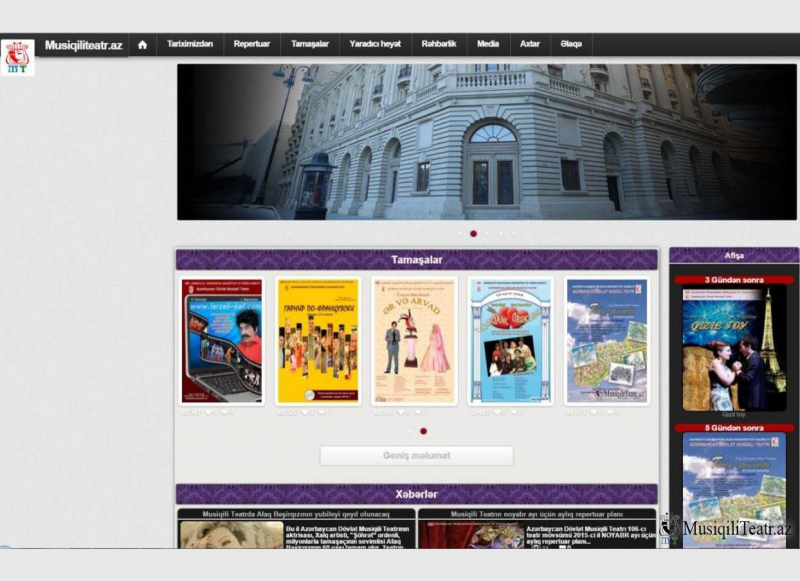
Task: Open the Ər və Arvad poster
Action: (x=414, y=341)
